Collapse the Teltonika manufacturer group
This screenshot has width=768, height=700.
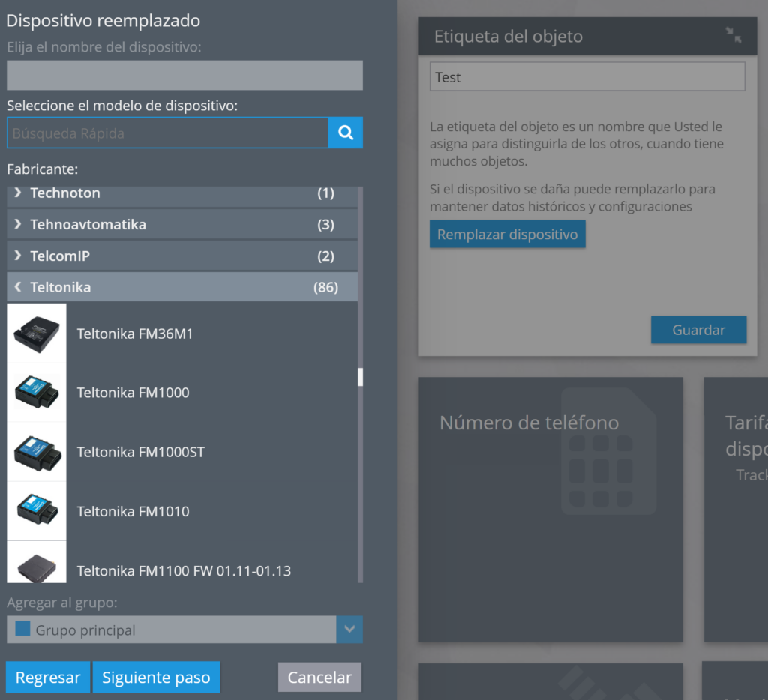coord(182,287)
